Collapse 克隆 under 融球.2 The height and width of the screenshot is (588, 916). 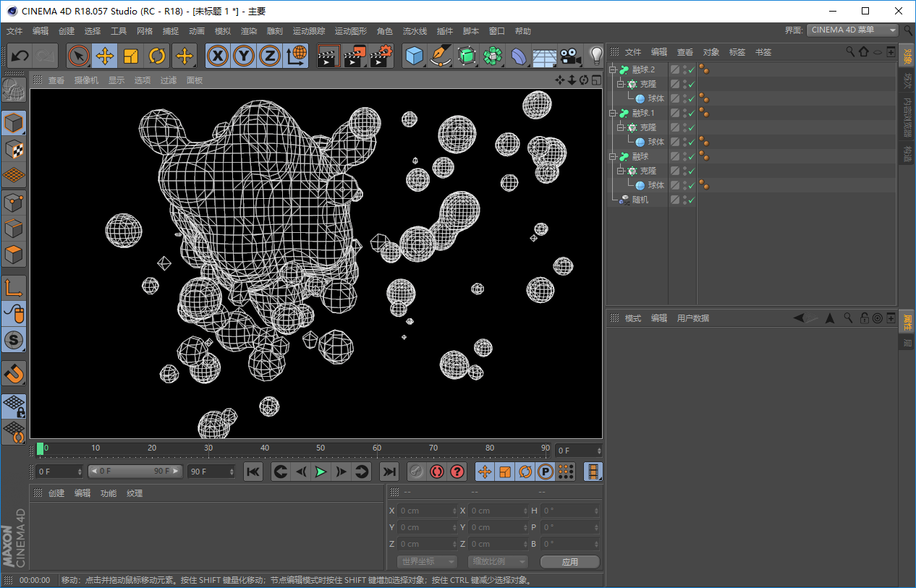(620, 85)
